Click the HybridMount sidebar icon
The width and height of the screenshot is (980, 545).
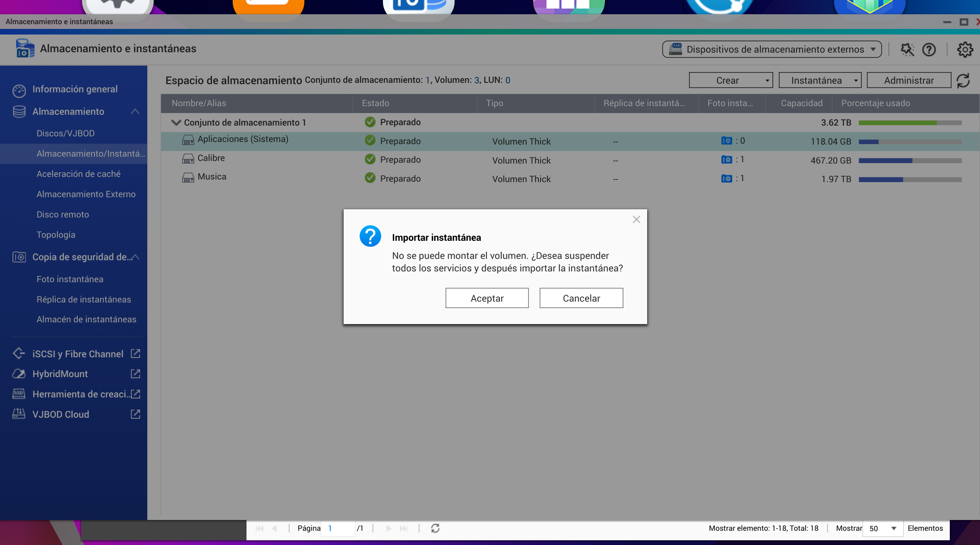point(19,374)
